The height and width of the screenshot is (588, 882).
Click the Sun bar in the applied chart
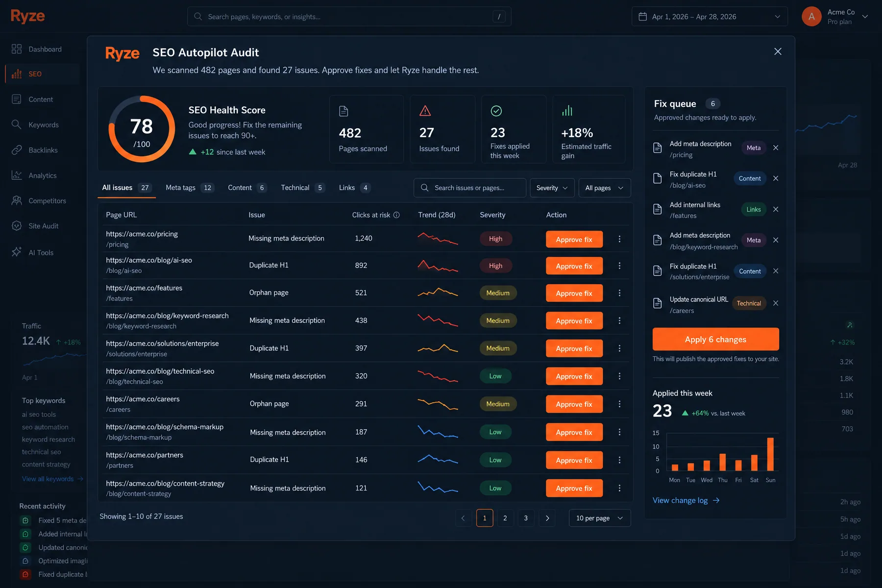(770, 454)
